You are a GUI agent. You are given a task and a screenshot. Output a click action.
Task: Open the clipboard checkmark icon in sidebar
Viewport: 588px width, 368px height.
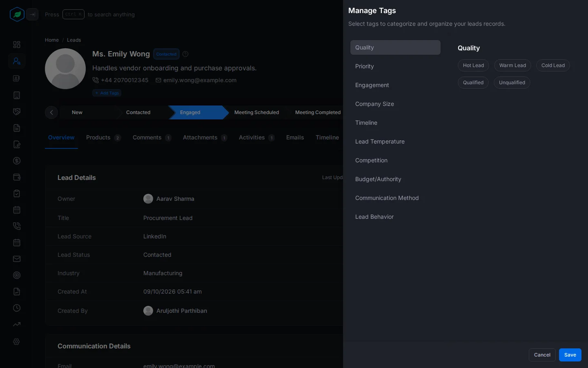point(17,193)
